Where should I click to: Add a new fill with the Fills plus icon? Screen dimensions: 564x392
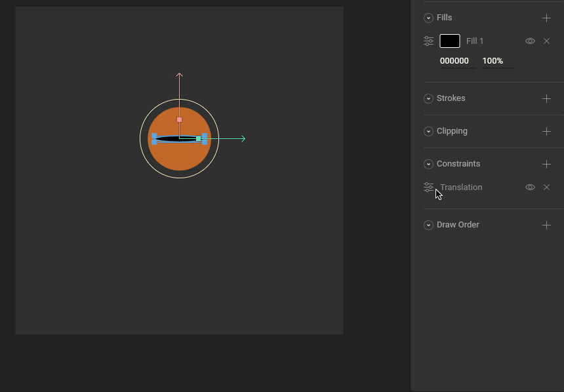tap(546, 18)
